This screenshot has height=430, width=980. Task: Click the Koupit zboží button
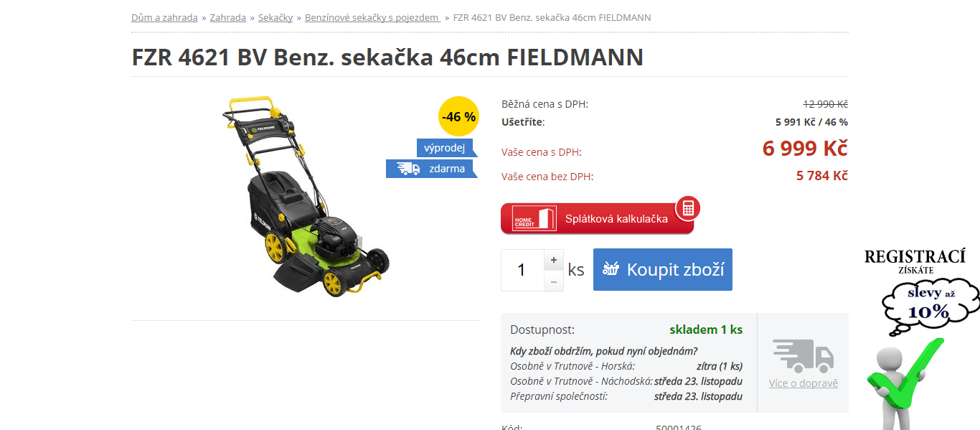pos(663,269)
